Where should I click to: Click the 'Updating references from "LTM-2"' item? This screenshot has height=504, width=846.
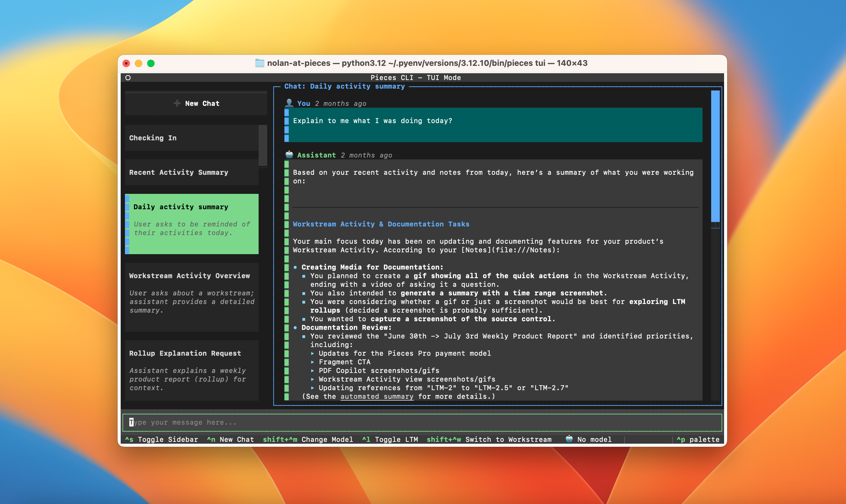[x=443, y=388]
